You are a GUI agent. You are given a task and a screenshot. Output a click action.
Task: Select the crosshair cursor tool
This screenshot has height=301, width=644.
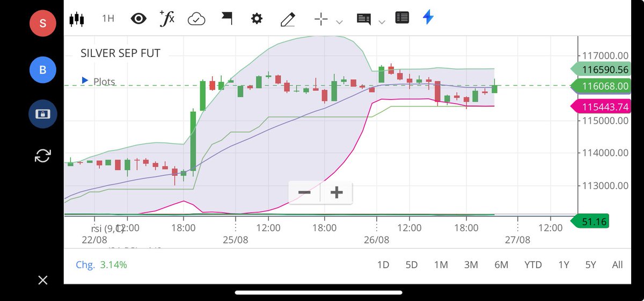click(x=321, y=19)
